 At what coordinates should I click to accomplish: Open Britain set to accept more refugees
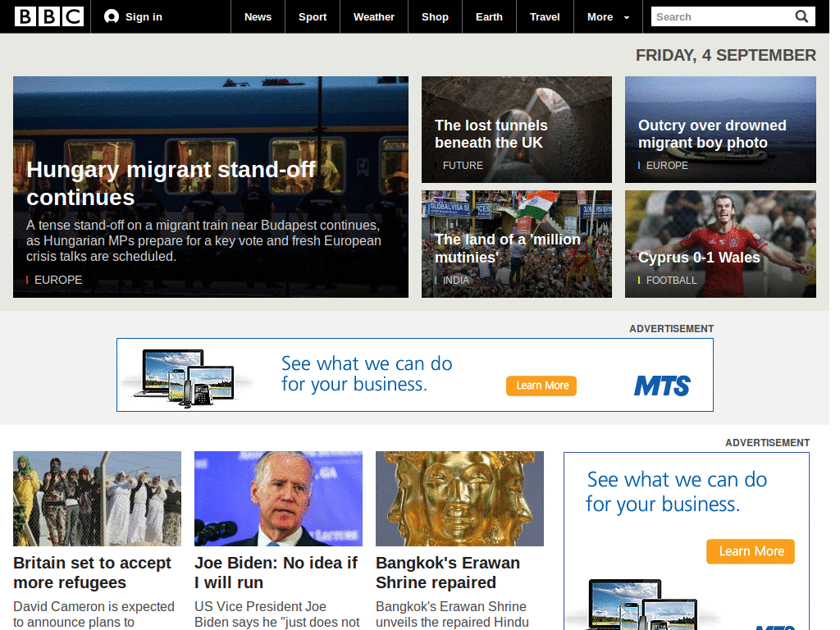[92, 573]
